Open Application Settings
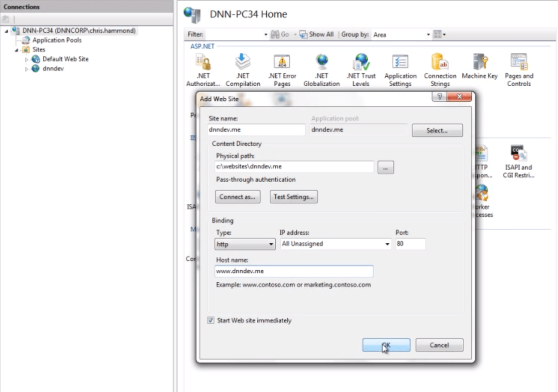The height and width of the screenshot is (392, 558). [x=399, y=65]
